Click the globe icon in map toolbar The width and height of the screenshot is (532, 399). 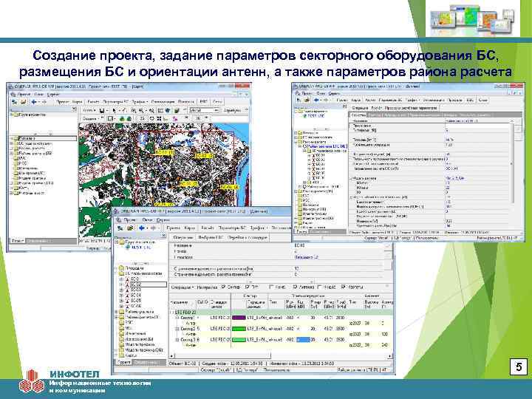tap(168, 110)
